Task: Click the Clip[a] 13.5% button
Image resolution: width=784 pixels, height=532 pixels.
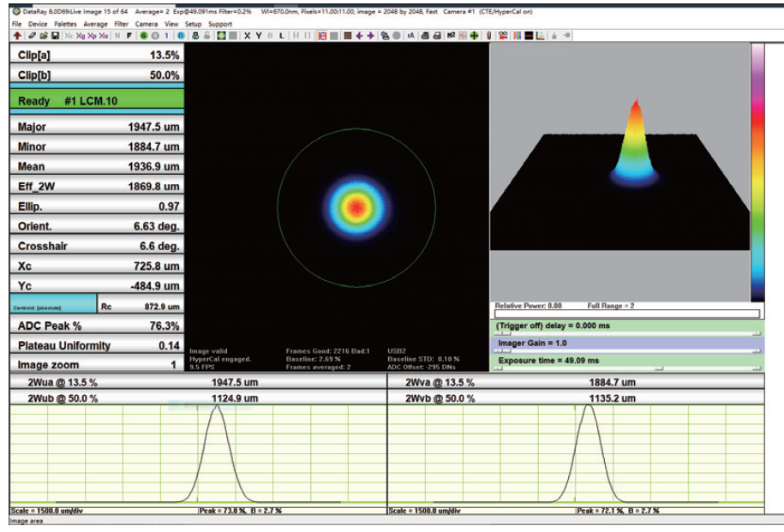Action: click(x=97, y=55)
